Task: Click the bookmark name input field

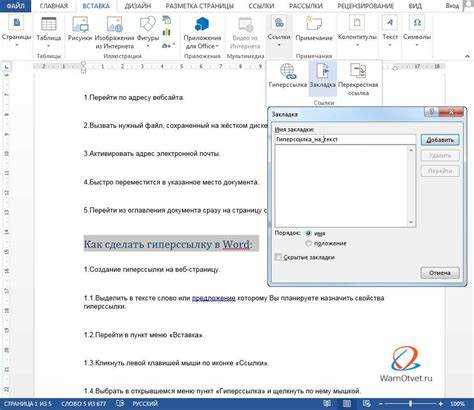Action: click(345, 139)
